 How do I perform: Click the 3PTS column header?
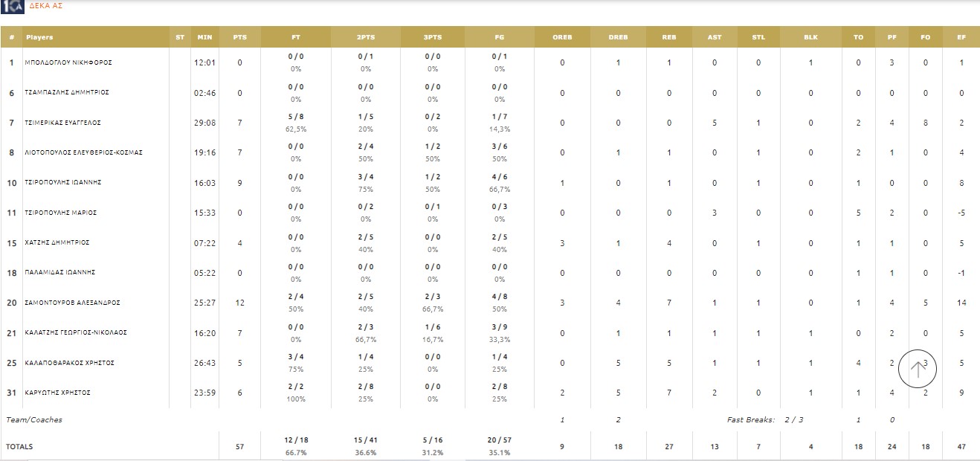coord(433,37)
